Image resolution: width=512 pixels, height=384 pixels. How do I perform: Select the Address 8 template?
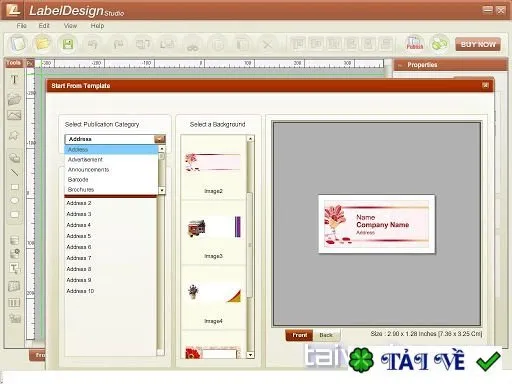point(110,269)
